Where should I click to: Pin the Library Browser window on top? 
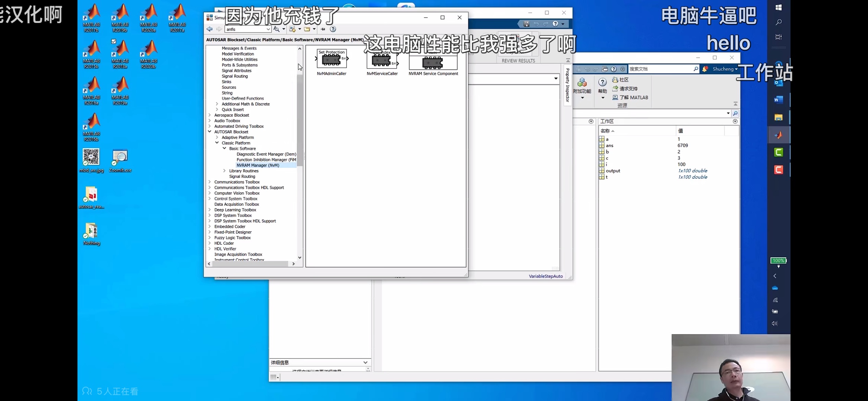(x=323, y=29)
